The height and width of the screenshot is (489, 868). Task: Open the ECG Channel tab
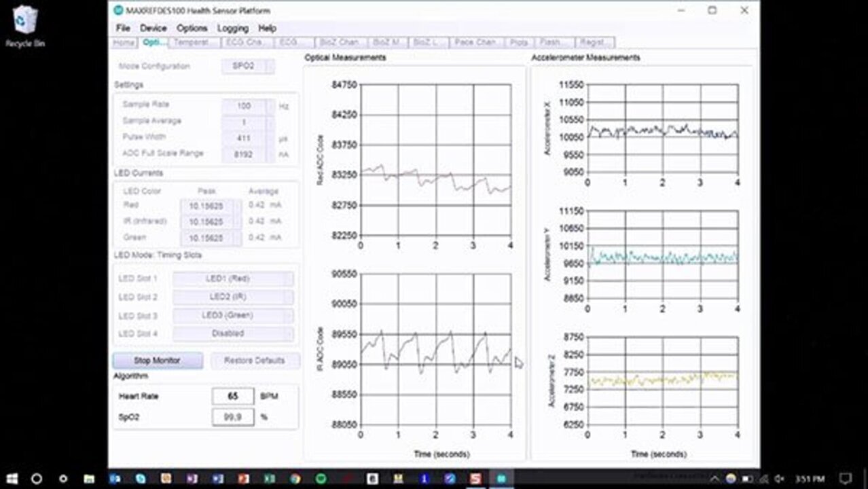point(247,42)
